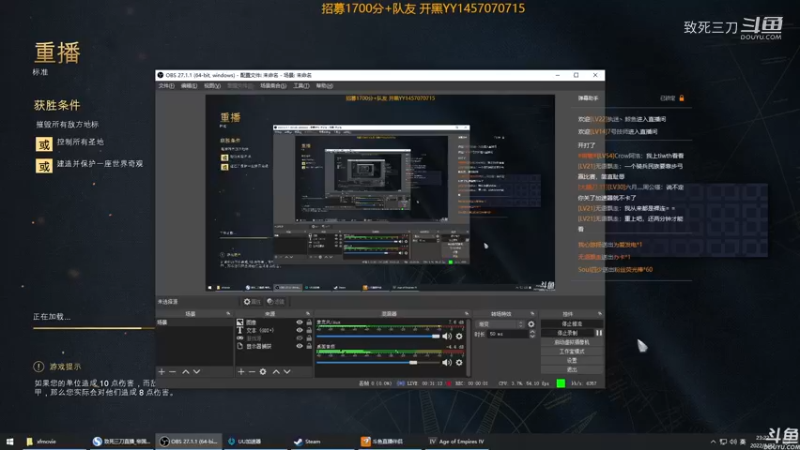Decrease transition duration with down arrow
800x450 pixels.
[532, 336]
